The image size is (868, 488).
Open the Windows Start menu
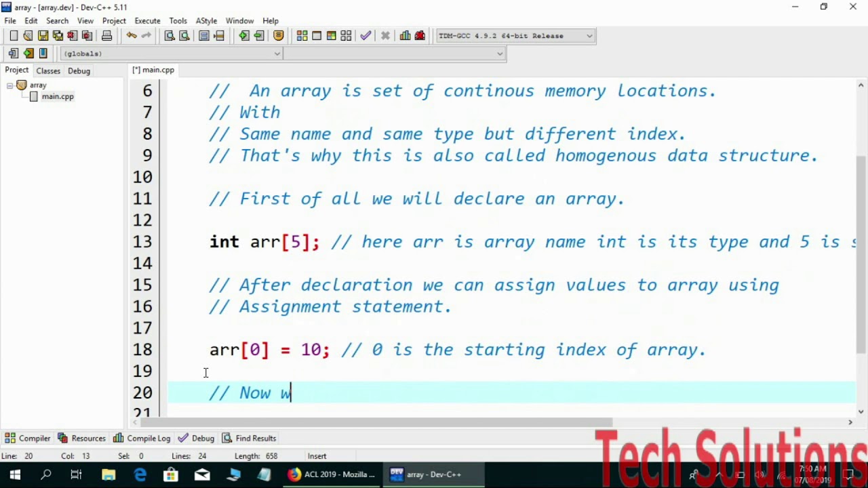pyautogui.click(x=15, y=474)
